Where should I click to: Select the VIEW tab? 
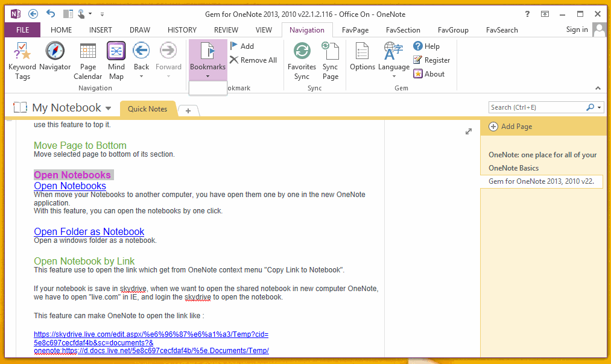(264, 30)
